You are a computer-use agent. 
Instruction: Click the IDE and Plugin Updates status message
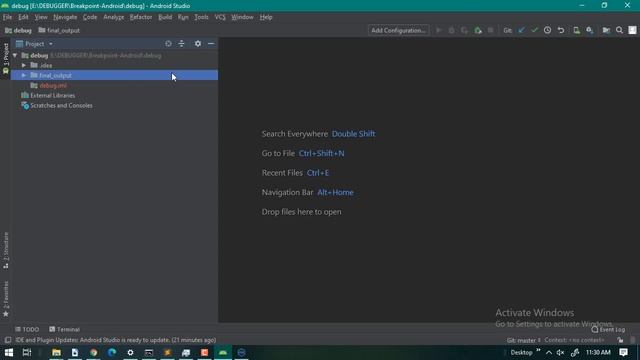click(116, 340)
